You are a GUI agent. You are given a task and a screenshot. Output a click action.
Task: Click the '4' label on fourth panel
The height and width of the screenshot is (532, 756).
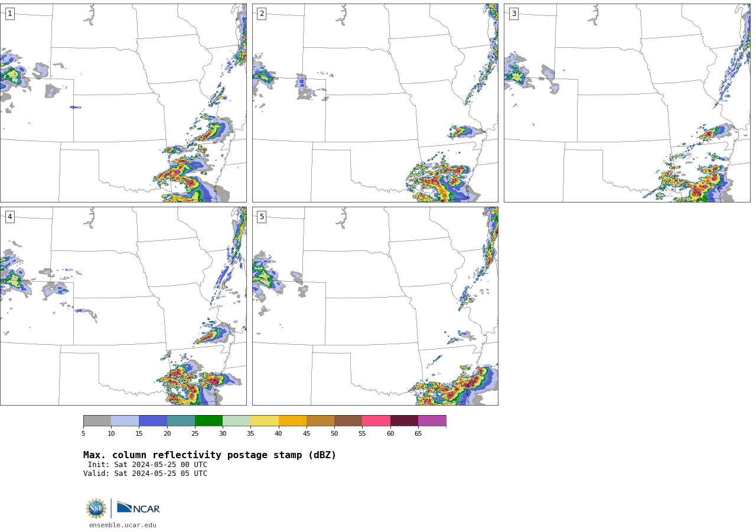click(9, 217)
